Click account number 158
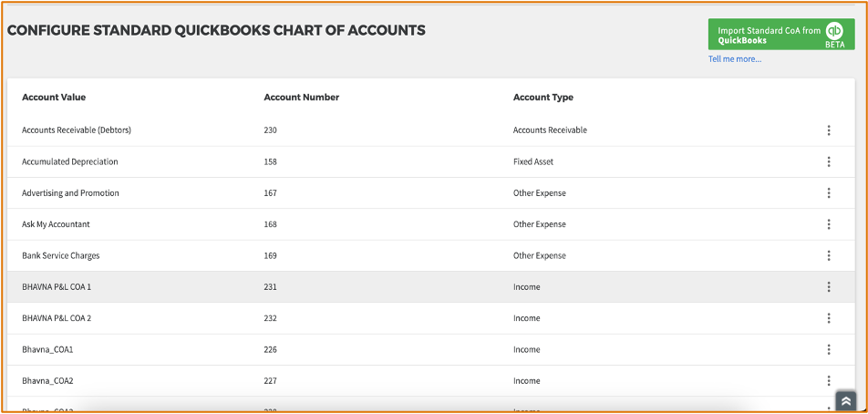 (x=270, y=161)
